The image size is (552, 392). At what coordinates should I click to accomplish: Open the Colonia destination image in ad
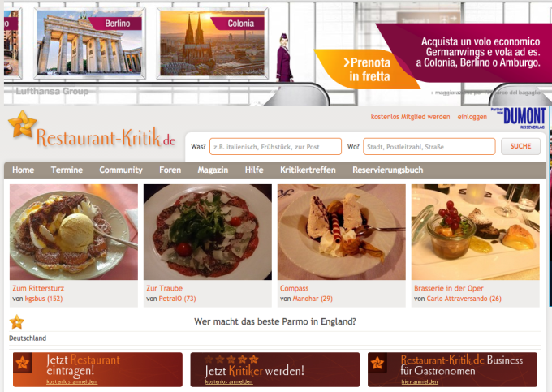[213, 43]
